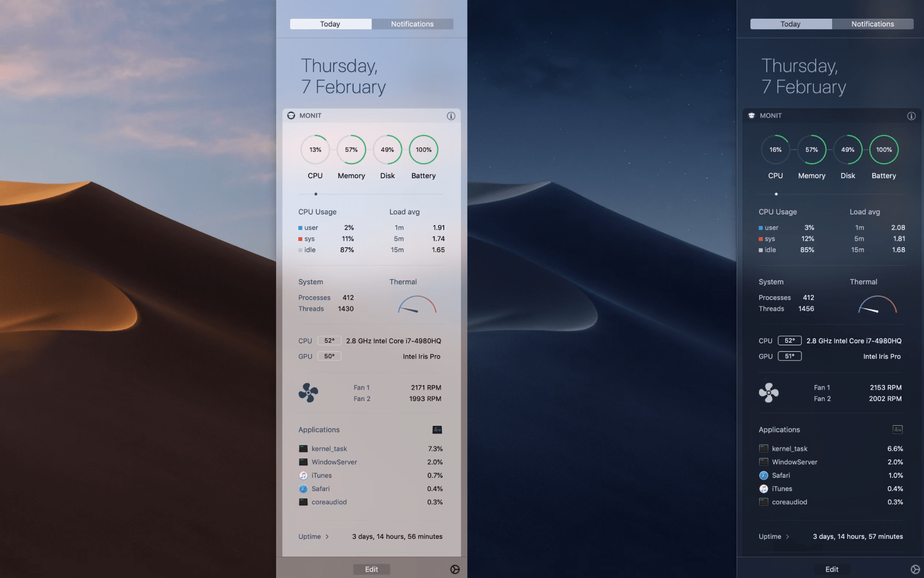
Task: Click CPU temperature 52° badge in dark widget
Action: click(789, 340)
